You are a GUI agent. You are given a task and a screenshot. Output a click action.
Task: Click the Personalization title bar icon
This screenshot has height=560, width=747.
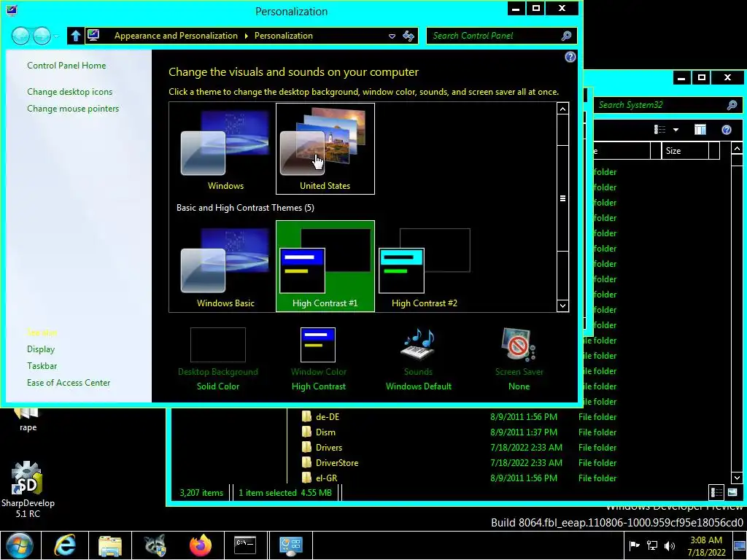pyautogui.click(x=12, y=10)
